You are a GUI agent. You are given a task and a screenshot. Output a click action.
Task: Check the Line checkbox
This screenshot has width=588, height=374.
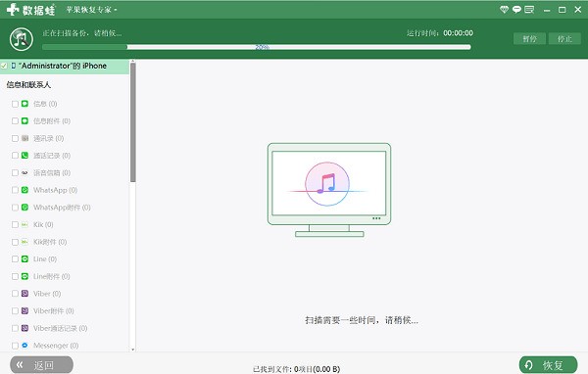click(15, 258)
